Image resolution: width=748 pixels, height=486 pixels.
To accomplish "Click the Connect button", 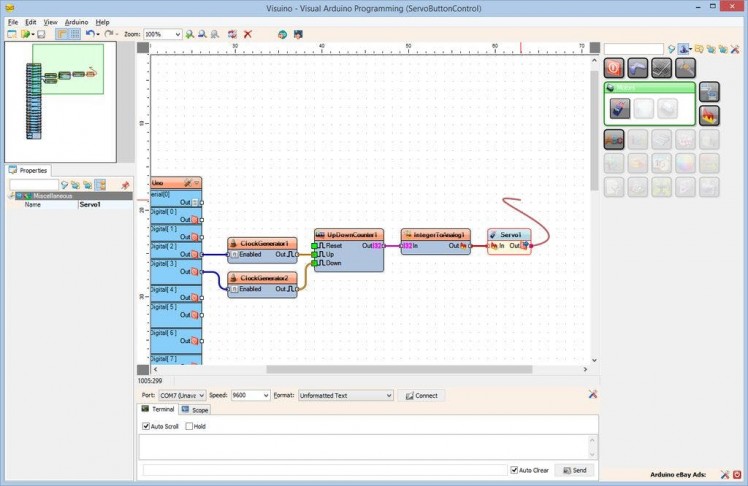I will tap(421, 395).
